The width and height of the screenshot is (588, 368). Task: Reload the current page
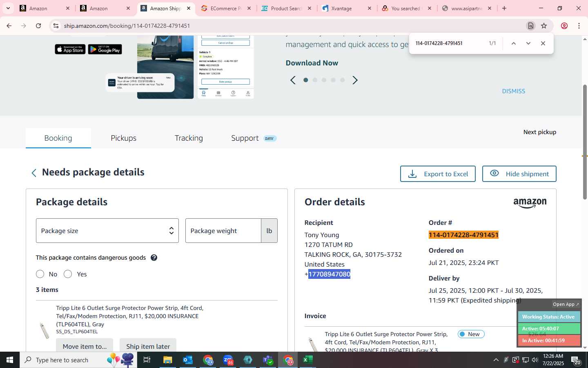(x=38, y=26)
